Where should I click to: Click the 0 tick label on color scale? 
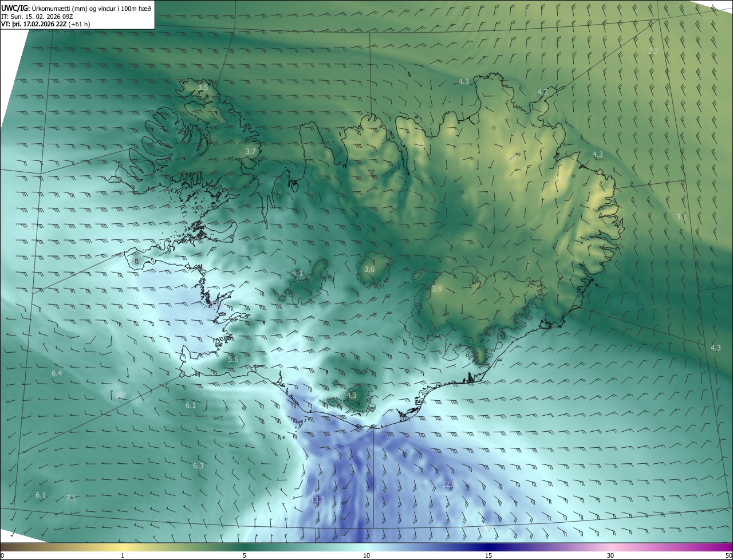(2, 555)
